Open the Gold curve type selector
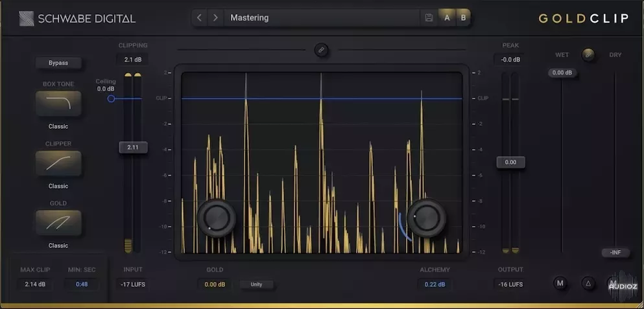Screen dimensions: 644x309 [58, 223]
